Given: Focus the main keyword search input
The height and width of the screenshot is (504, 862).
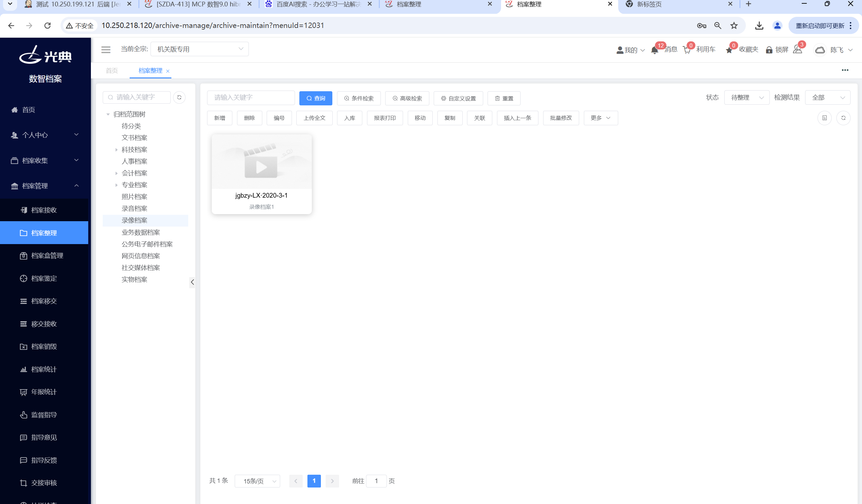Looking at the screenshot, I should click(x=251, y=98).
